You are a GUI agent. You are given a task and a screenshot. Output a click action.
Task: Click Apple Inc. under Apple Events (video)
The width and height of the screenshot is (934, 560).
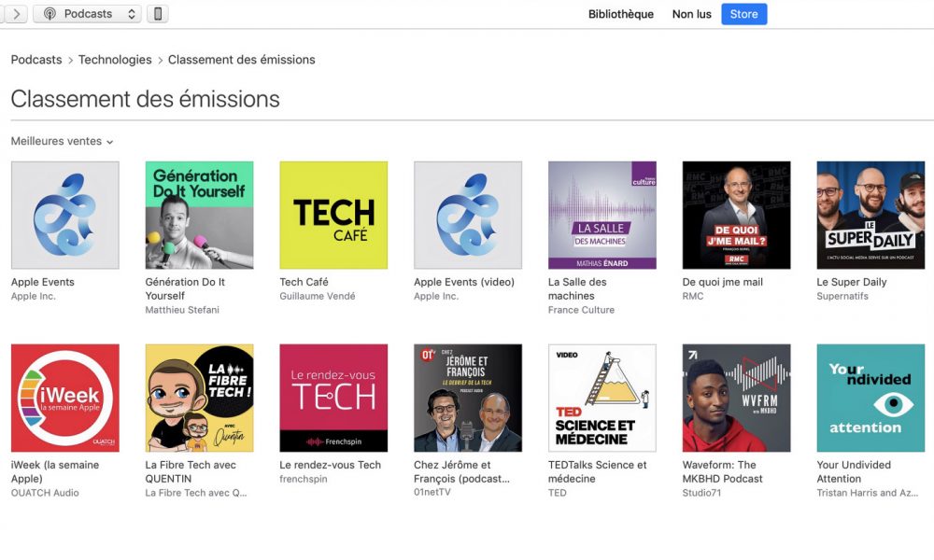coord(436,297)
